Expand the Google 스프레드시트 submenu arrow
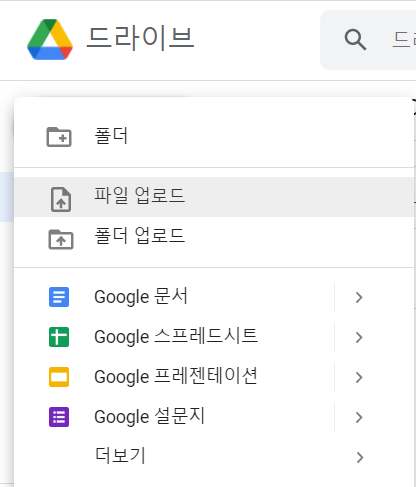The width and height of the screenshot is (416, 487). tap(359, 337)
